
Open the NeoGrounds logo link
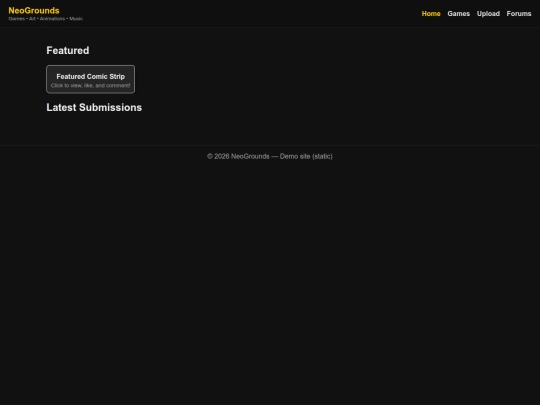(x=34, y=11)
